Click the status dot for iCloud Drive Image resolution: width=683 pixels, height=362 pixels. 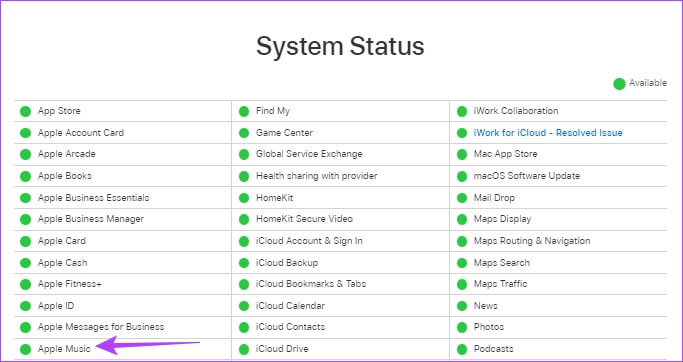[x=243, y=349]
